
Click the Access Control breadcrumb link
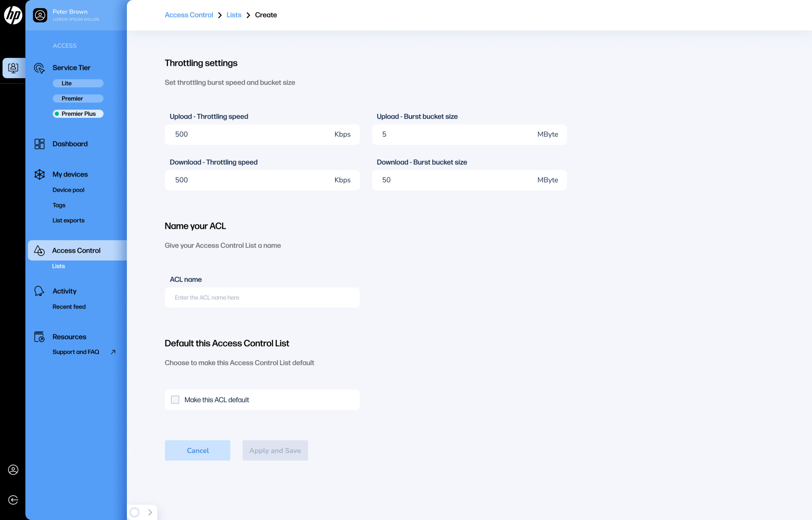coord(189,15)
